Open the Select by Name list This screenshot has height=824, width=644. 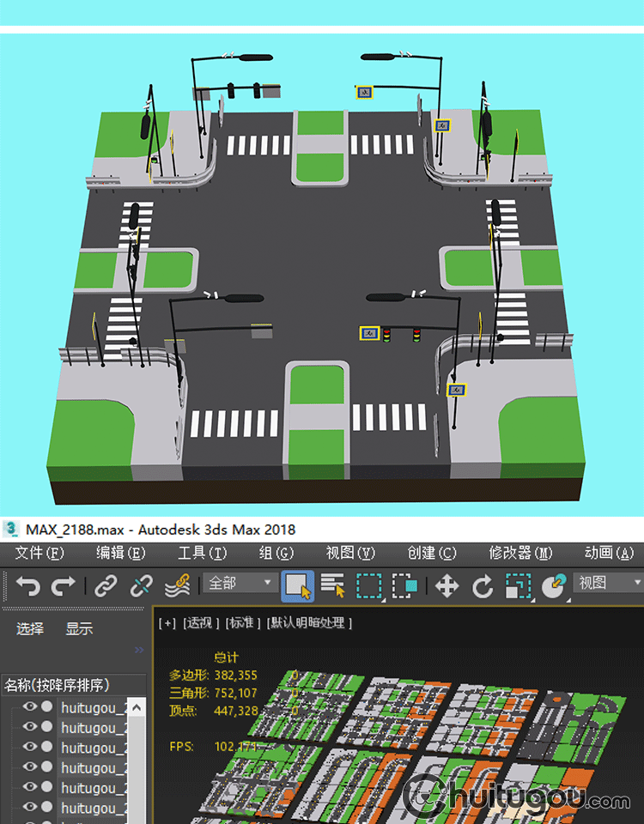[x=333, y=586]
